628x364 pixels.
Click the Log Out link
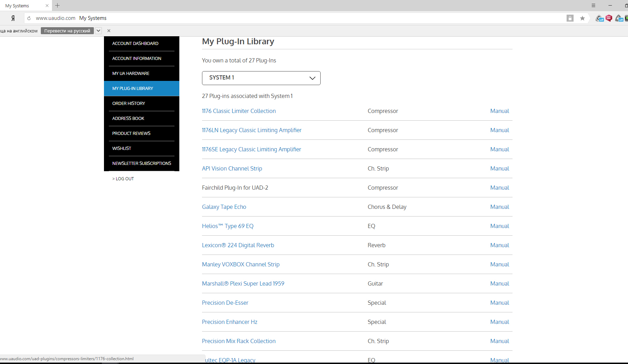click(x=123, y=179)
